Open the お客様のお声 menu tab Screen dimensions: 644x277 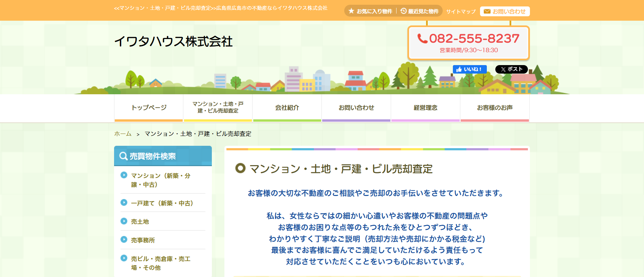[495, 108]
